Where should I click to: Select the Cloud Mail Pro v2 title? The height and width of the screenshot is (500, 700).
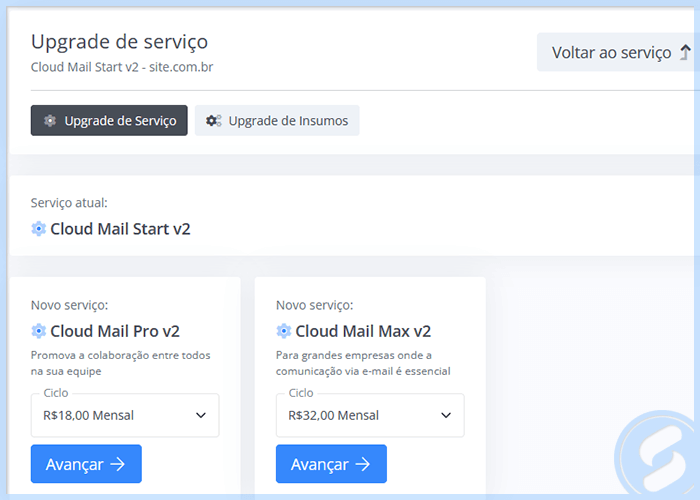[115, 331]
